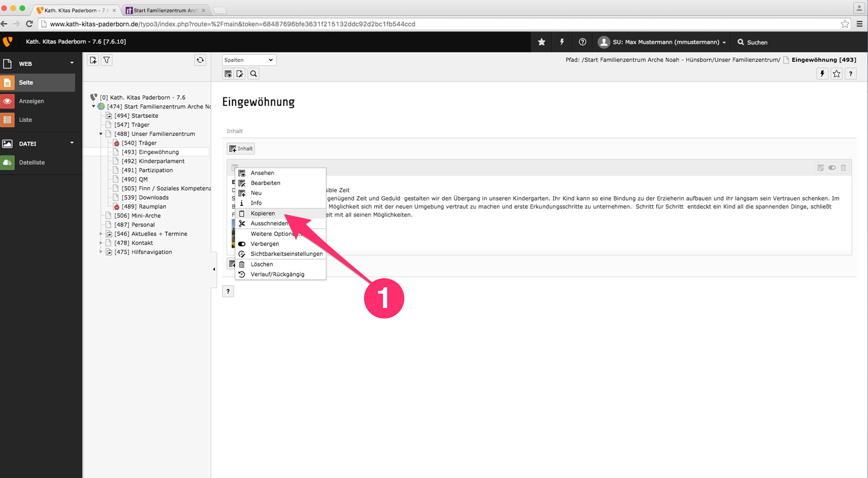Open the Dateiliste module
The width and height of the screenshot is (868, 478).
click(x=32, y=162)
